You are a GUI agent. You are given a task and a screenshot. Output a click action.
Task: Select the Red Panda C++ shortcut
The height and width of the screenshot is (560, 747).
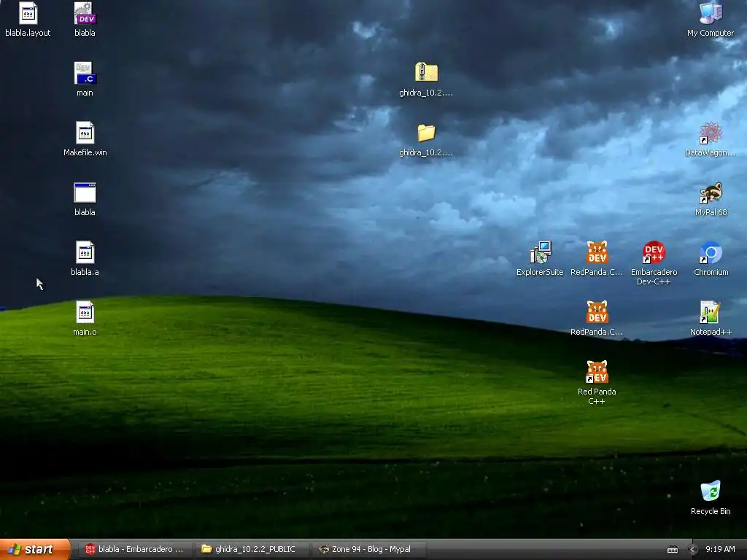coord(597,372)
